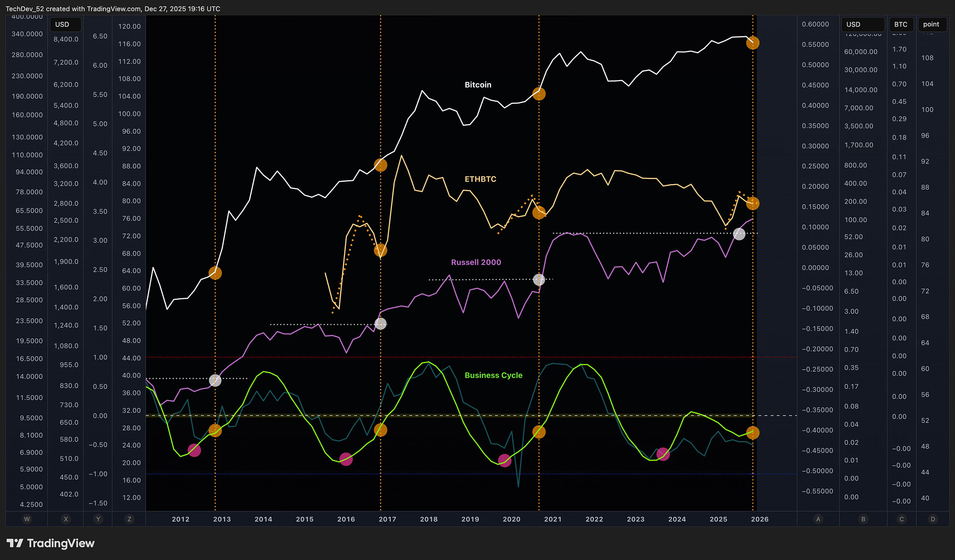Select the Y scale letter badge
Viewport: 955px width, 560px height.
pos(98,519)
